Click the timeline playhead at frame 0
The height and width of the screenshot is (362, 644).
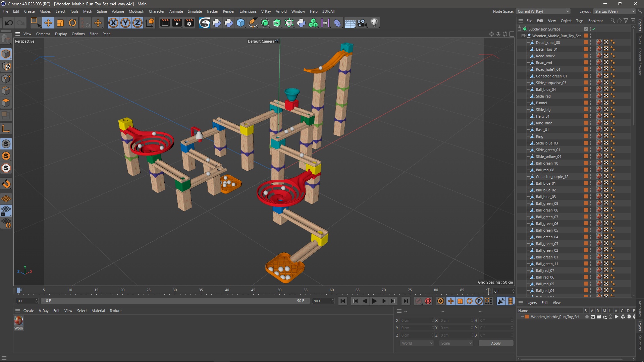coord(18,290)
